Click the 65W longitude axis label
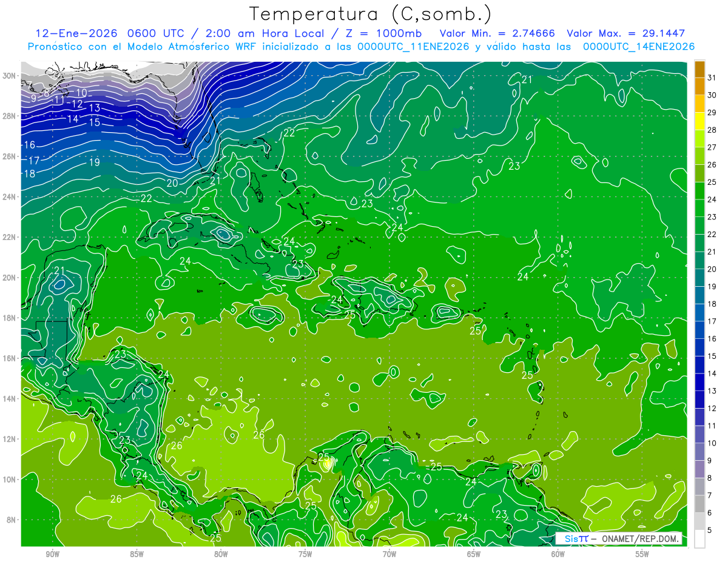Viewport: 728px width, 562px height. (x=474, y=554)
